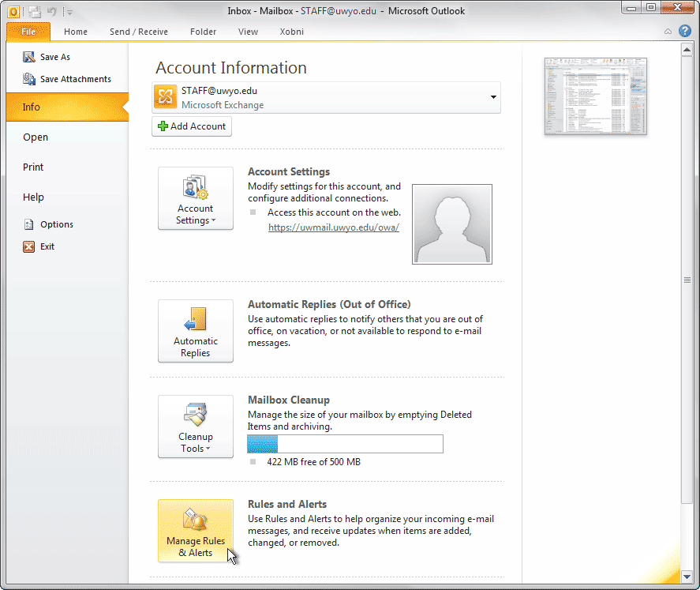
Task: Open the Account Settings dropdown button
Action: pos(196,198)
